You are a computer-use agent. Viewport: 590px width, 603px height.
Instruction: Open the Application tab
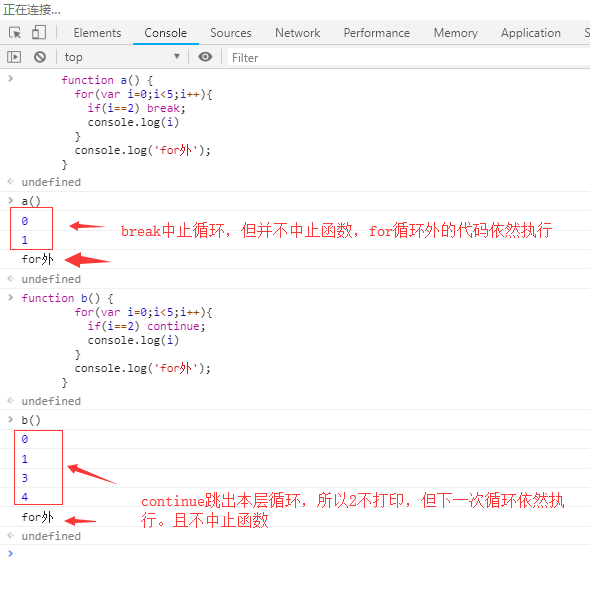tap(531, 33)
